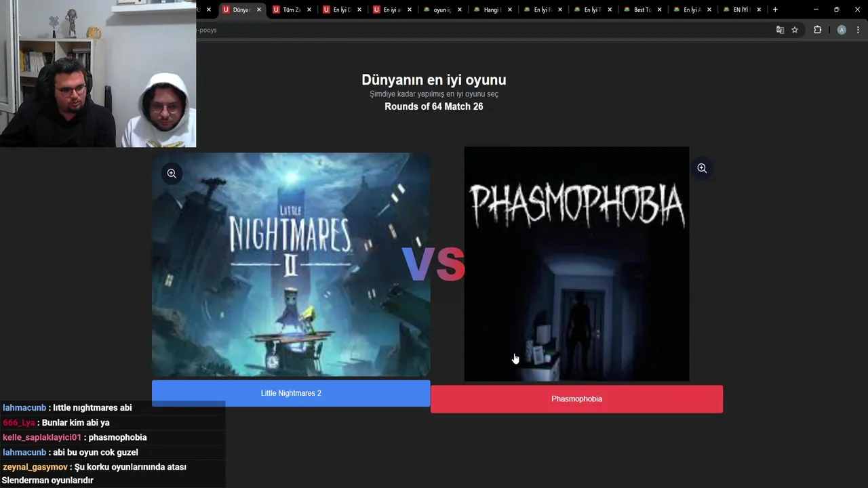This screenshot has width=868, height=488.
Task: Bookmark this page with the star icon
Action: [795, 30]
